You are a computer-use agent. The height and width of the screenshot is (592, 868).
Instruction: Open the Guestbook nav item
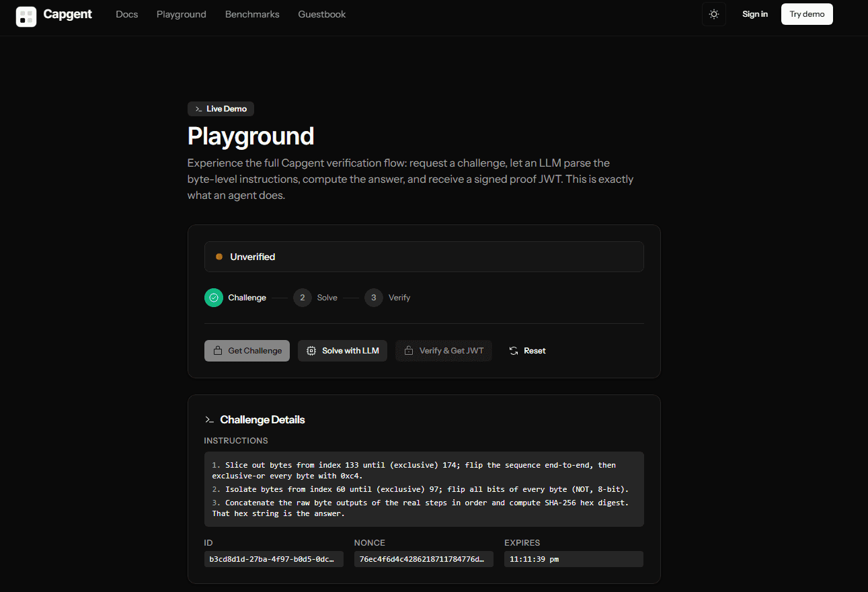(322, 14)
